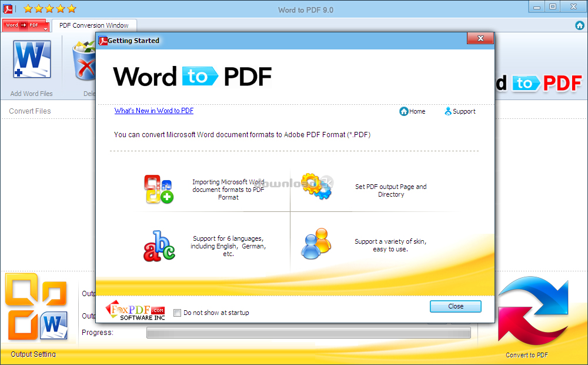Image resolution: width=588 pixels, height=365 pixels.
Task: Open the Word to PDF dropdown button
Action: click(x=25, y=25)
